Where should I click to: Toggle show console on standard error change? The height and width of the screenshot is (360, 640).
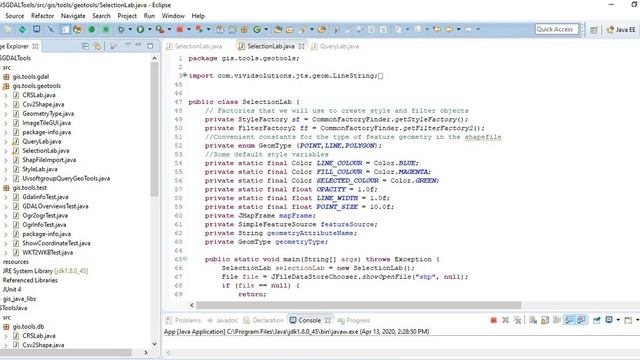click(581, 320)
